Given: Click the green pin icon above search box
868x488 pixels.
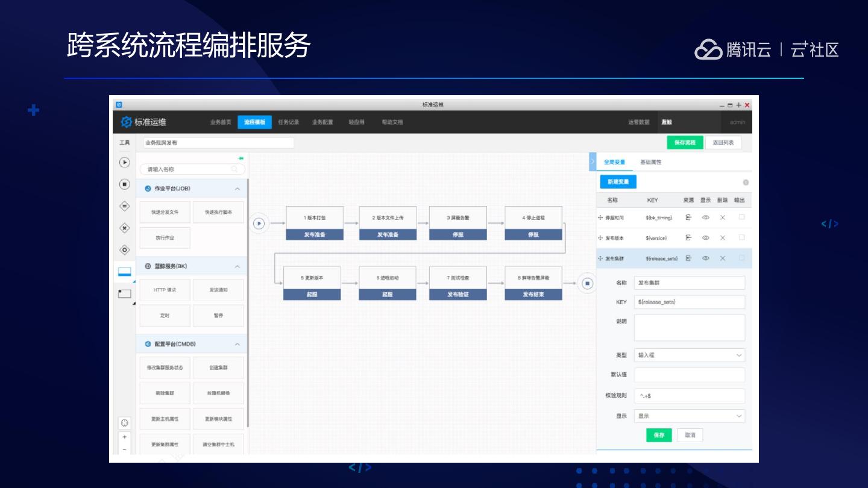Looking at the screenshot, I should coord(241,158).
